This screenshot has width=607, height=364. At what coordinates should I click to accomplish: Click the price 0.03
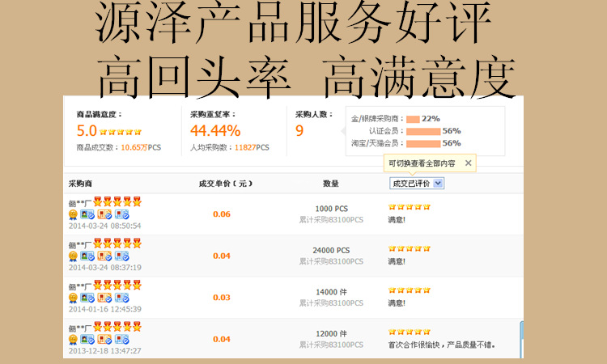pyautogui.click(x=222, y=298)
